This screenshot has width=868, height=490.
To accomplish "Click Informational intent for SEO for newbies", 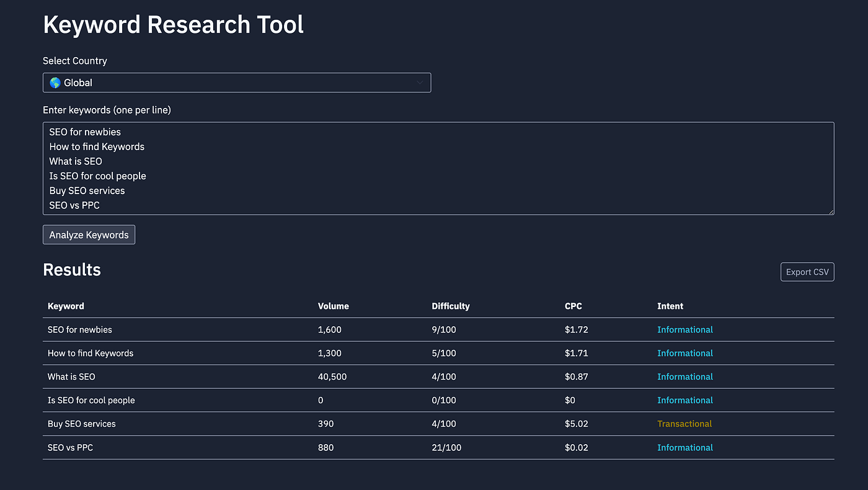I will [684, 329].
